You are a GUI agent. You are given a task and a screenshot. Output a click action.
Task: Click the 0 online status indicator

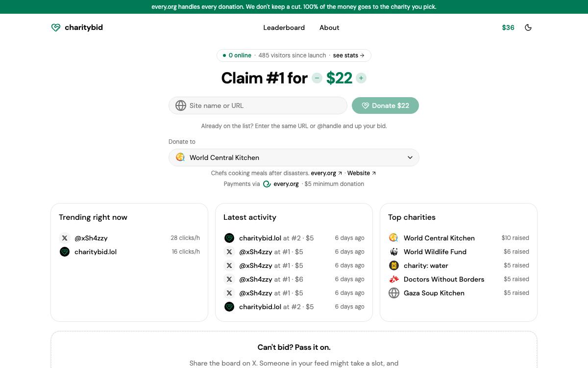point(237,55)
